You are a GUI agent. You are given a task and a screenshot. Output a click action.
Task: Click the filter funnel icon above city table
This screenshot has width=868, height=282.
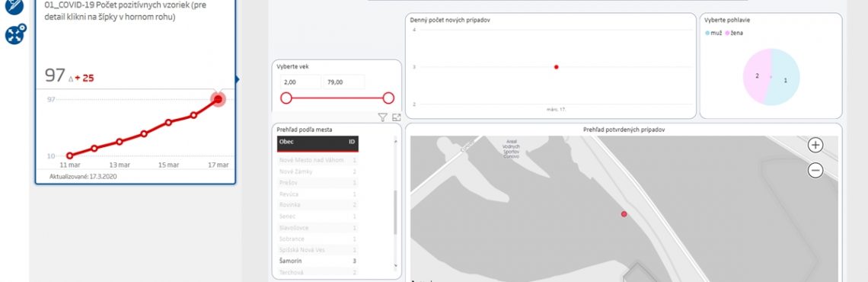click(x=382, y=117)
